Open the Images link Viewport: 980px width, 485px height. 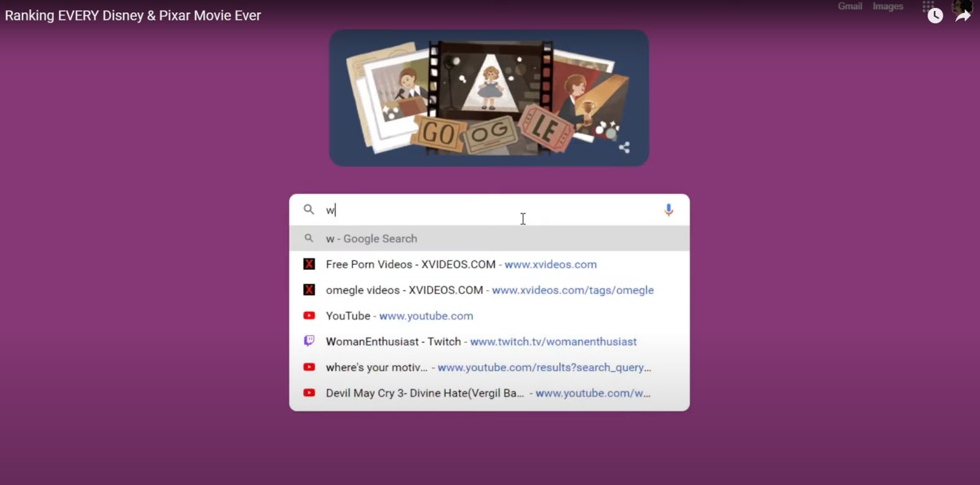pos(888,6)
